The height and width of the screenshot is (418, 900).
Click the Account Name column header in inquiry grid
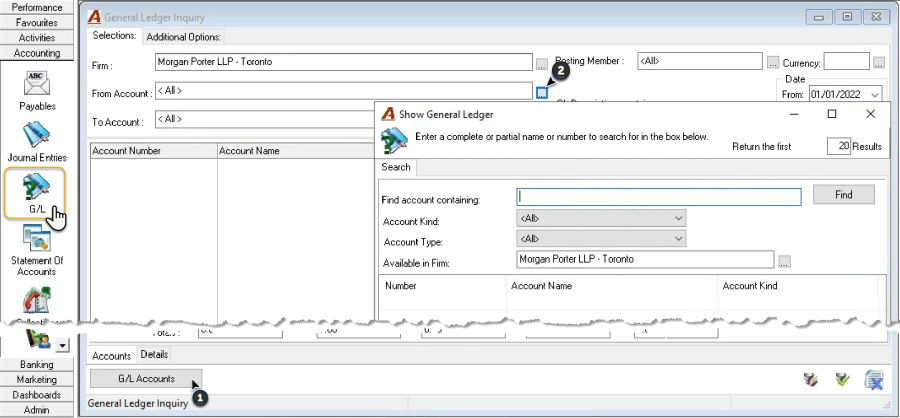(x=296, y=151)
